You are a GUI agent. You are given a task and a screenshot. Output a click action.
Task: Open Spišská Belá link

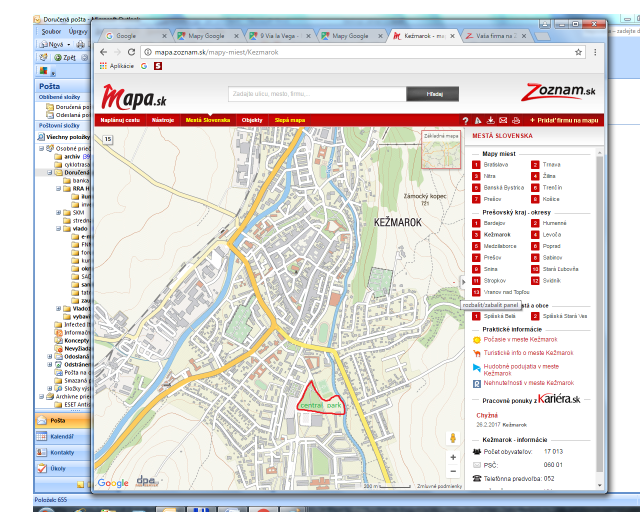coord(500,316)
